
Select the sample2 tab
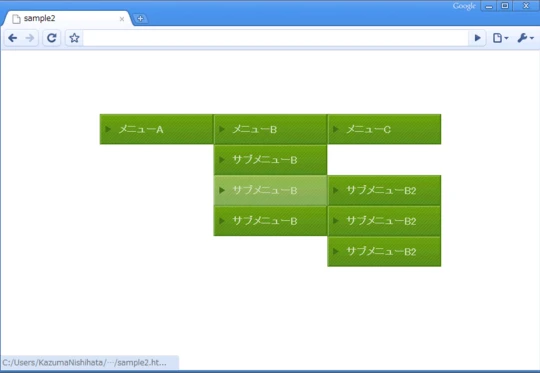pos(67,19)
